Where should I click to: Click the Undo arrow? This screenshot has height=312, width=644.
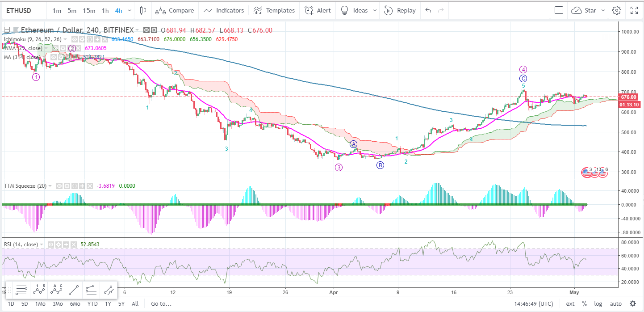pyautogui.click(x=428, y=10)
